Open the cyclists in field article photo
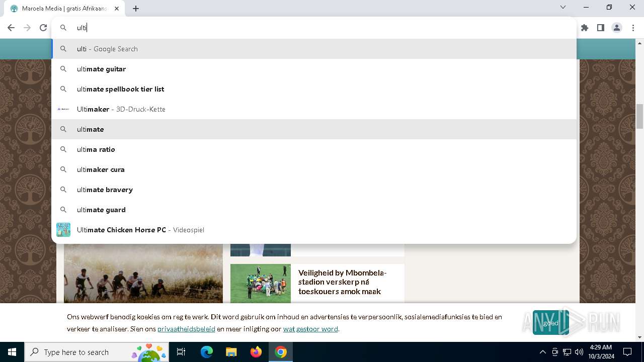Screen dimensions: 644x362 [143, 273]
